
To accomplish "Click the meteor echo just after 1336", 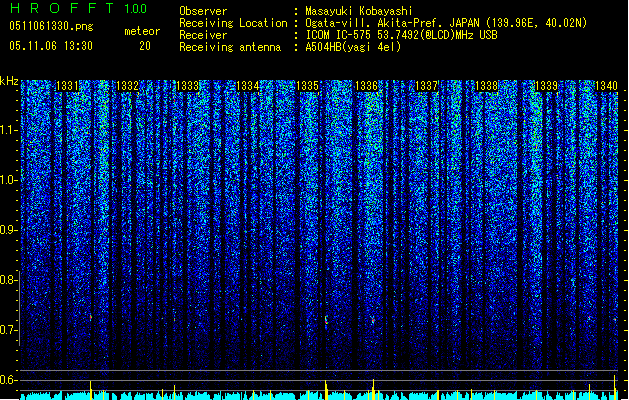I will pyautogui.click(x=373, y=321).
